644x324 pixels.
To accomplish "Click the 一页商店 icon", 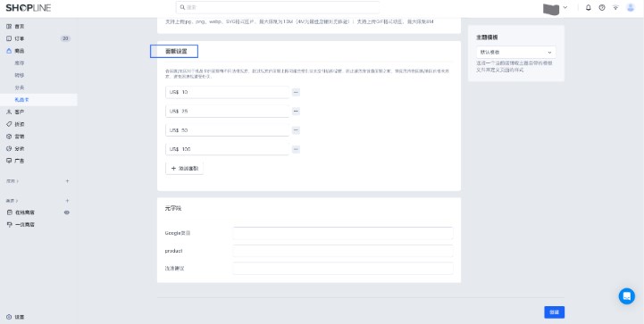I will tap(9, 225).
